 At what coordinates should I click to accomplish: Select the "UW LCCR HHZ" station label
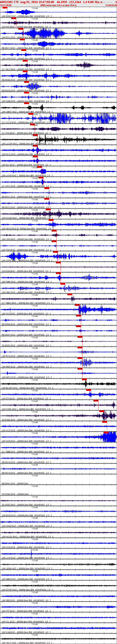9,144
